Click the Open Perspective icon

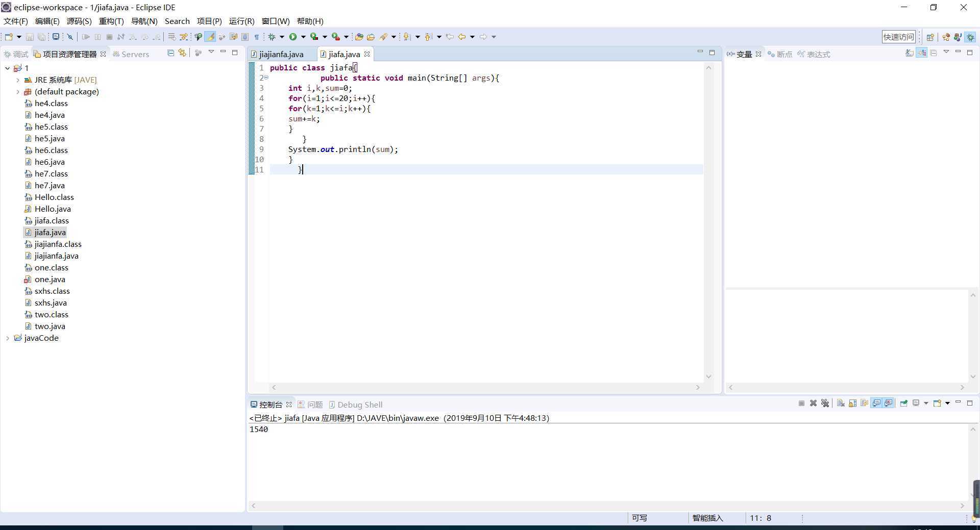click(930, 37)
